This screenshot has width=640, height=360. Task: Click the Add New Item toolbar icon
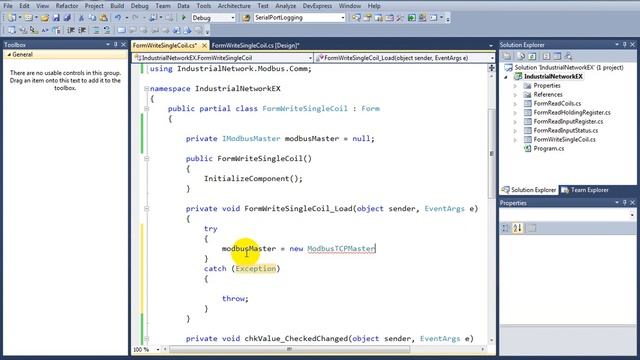point(28,18)
